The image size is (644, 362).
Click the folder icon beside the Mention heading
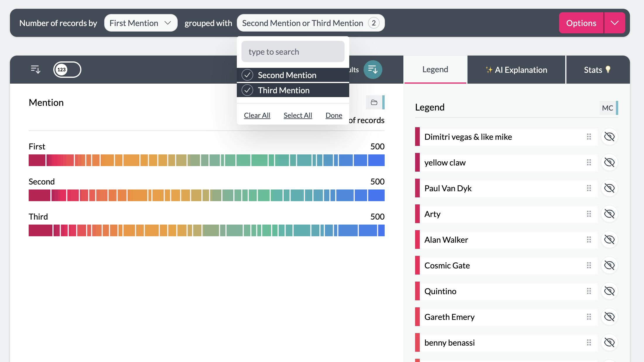coord(374,102)
